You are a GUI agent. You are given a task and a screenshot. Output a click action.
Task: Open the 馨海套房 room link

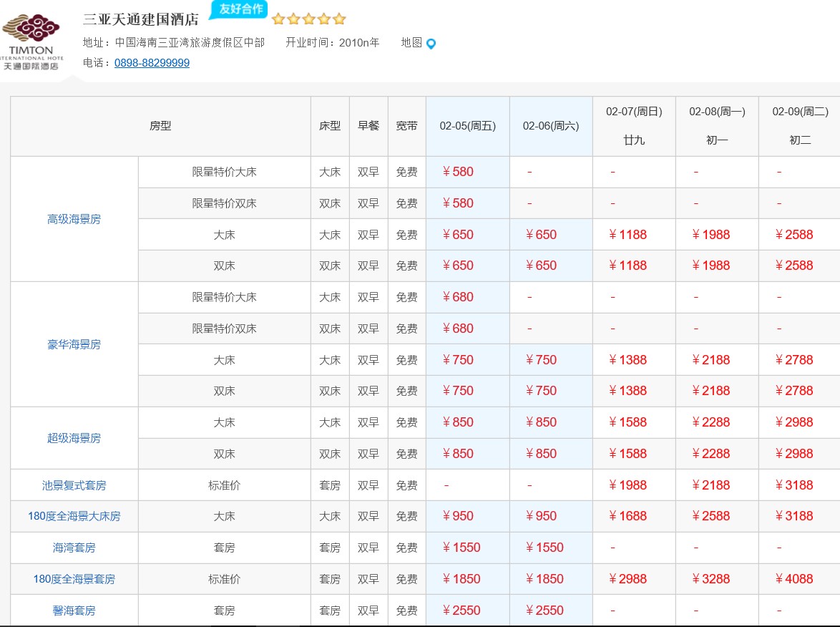pos(74,611)
